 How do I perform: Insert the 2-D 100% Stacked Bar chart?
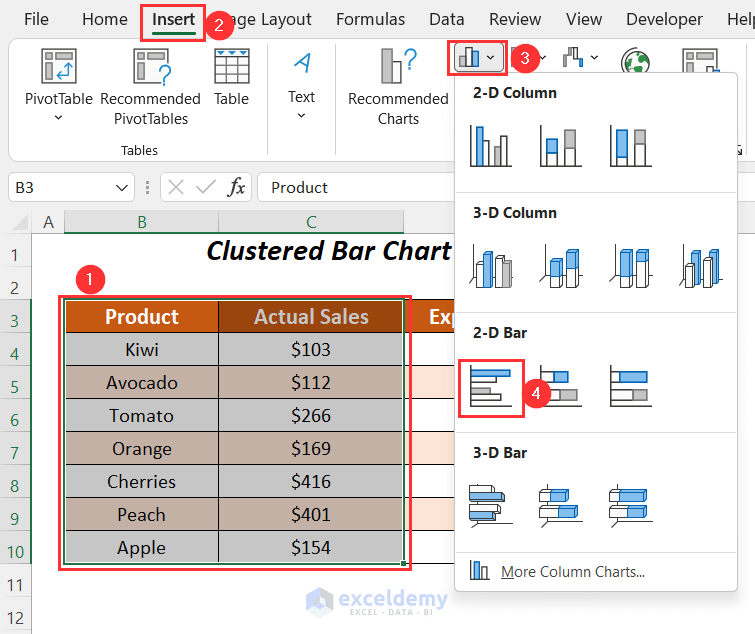pos(630,387)
